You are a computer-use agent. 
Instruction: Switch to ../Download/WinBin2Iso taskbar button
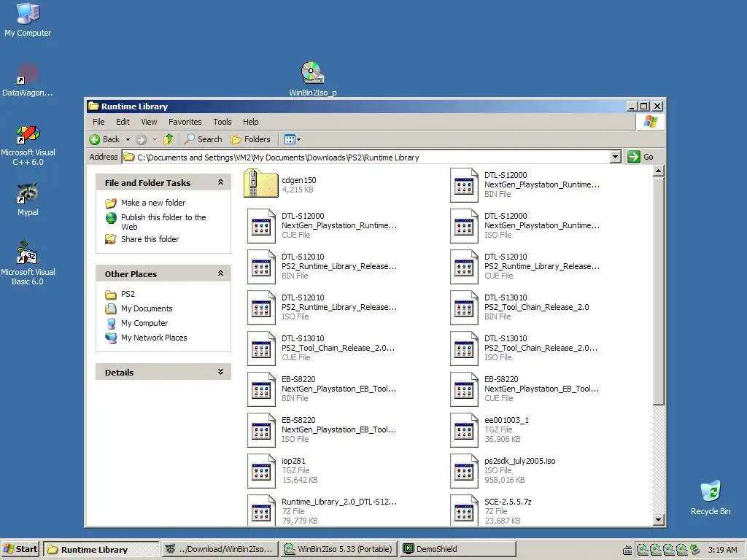click(220, 549)
